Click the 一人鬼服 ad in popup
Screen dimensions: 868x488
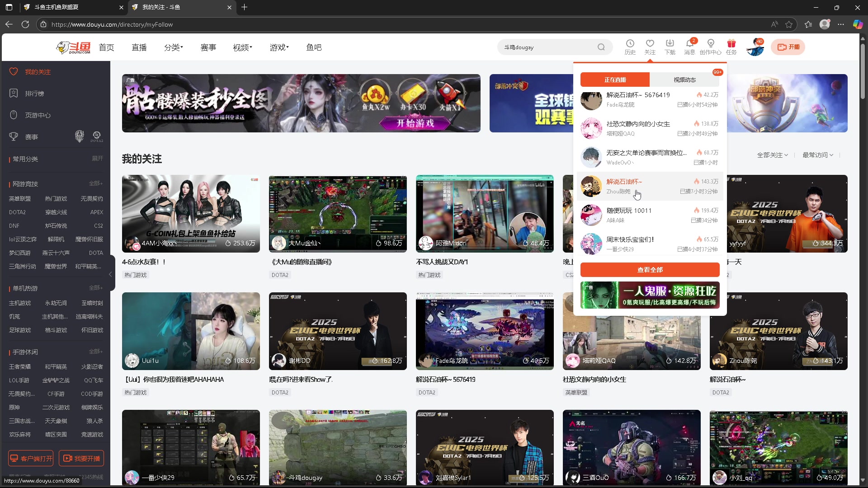[x=650, y=295]
